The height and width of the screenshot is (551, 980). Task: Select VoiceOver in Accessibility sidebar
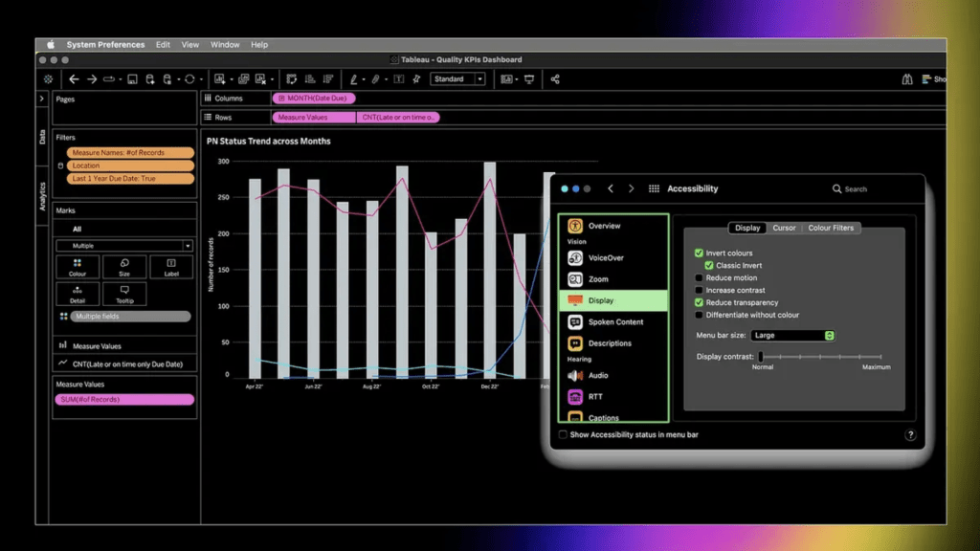coord(613,258)
